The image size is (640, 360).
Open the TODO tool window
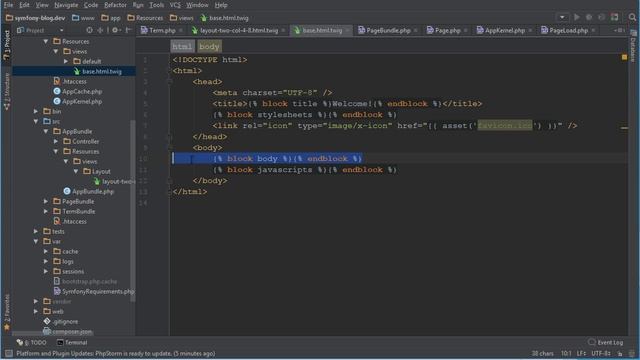[31, 342]
